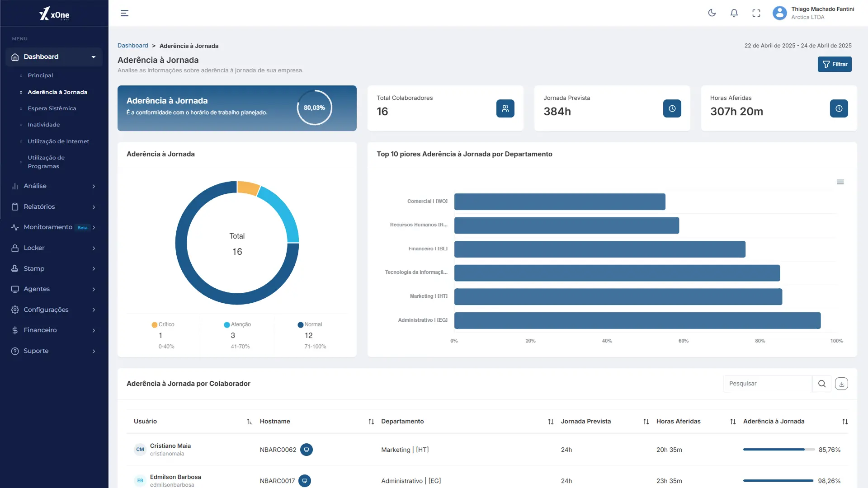Image resolution: width=868 pixels, height=488 pixels.
Task: Expand the Relatórios menu
Action: click(54, 206)
